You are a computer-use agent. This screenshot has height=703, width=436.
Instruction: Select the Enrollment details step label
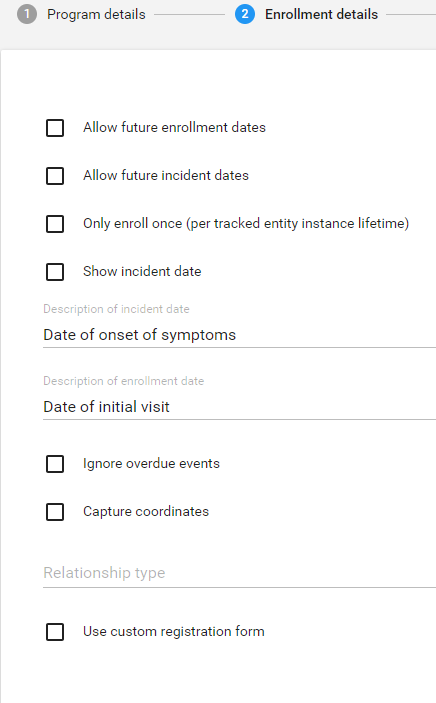(321, 14)
